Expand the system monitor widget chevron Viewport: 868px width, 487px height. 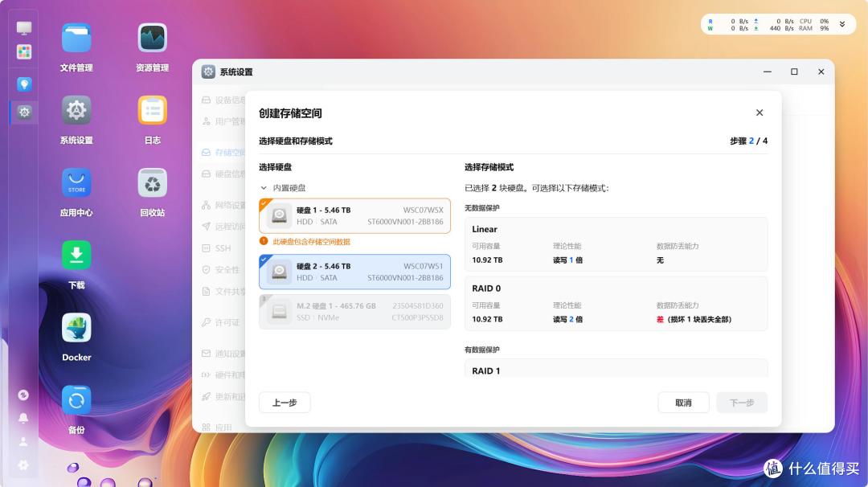coord(842,24)
